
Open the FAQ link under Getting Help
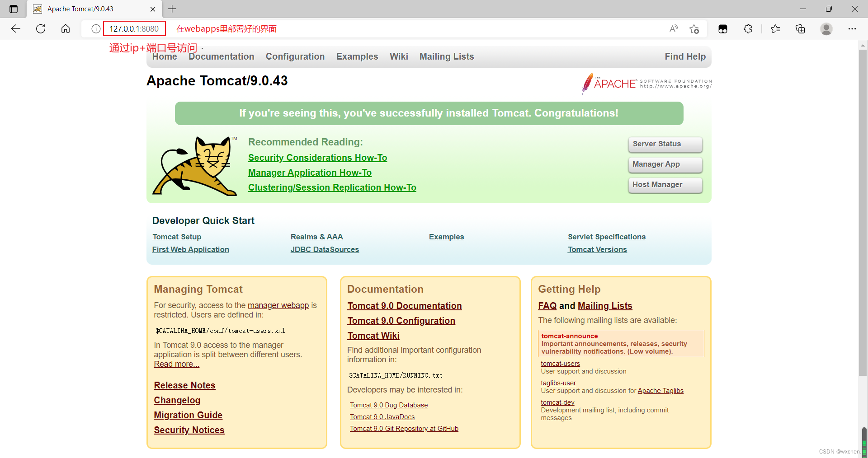547,306
